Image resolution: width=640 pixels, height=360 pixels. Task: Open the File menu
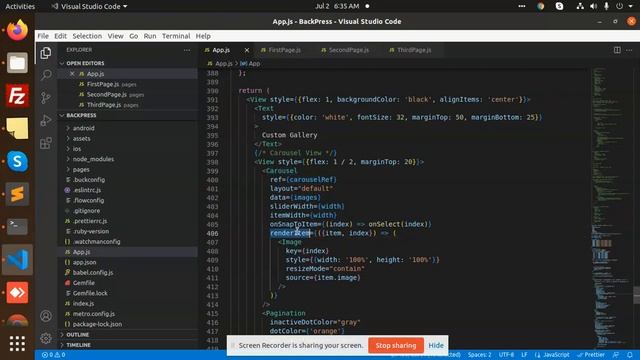tap(43, 36)
